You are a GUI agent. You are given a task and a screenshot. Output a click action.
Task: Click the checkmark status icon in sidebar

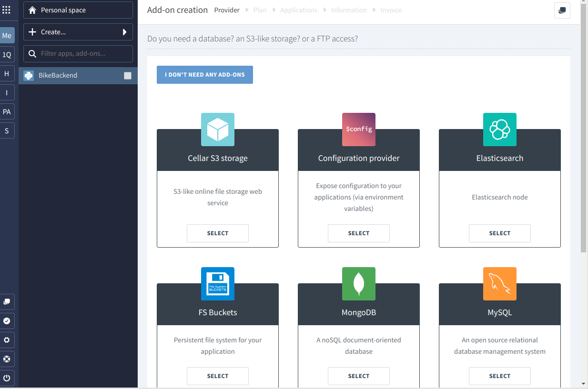pos(7,321)
